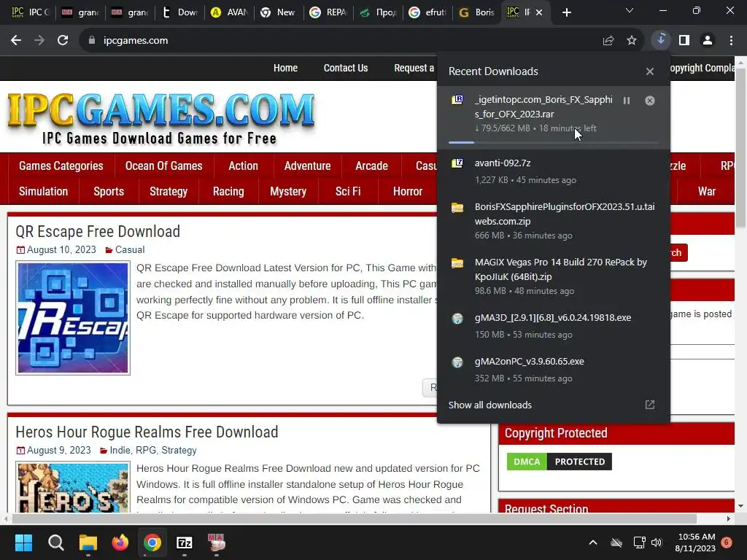Browse the Arcade games category
Screen dimensions: 747x560
371,166
